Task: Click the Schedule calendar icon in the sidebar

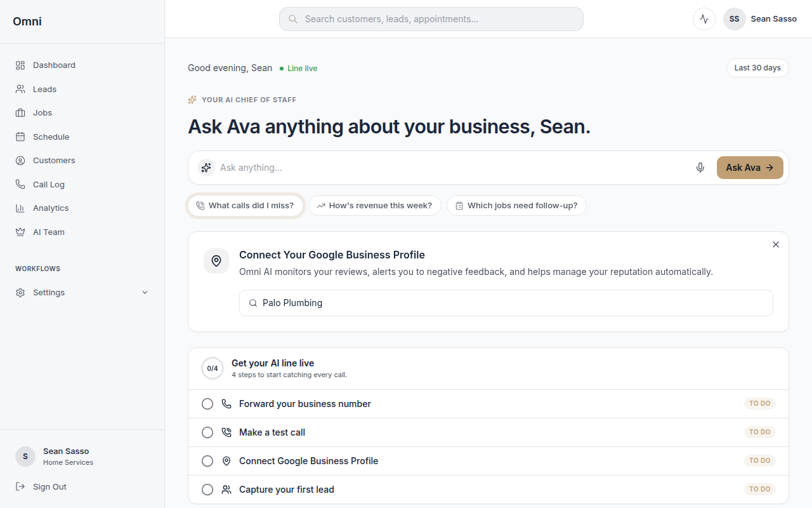Action: (x=20, y=137)
